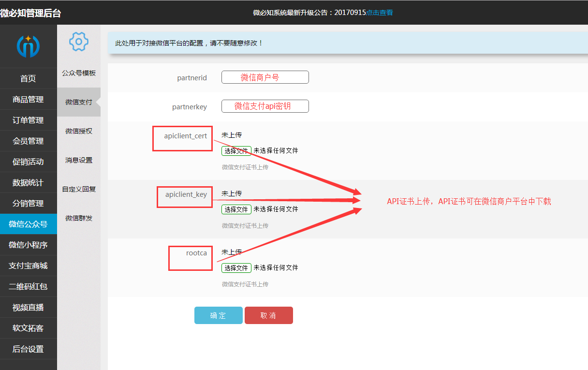Select 自定义回复 from the submenu

pos(78,189)
